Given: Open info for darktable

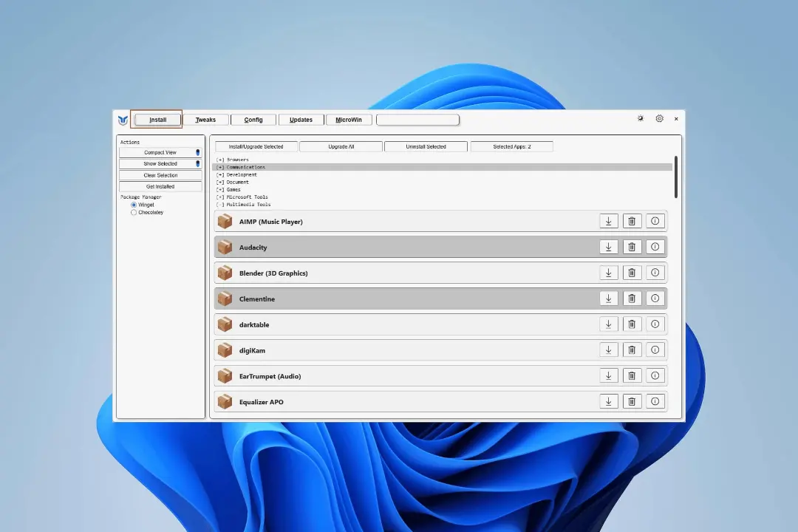Looking at the screenshot, I should (x=655, y=324).
